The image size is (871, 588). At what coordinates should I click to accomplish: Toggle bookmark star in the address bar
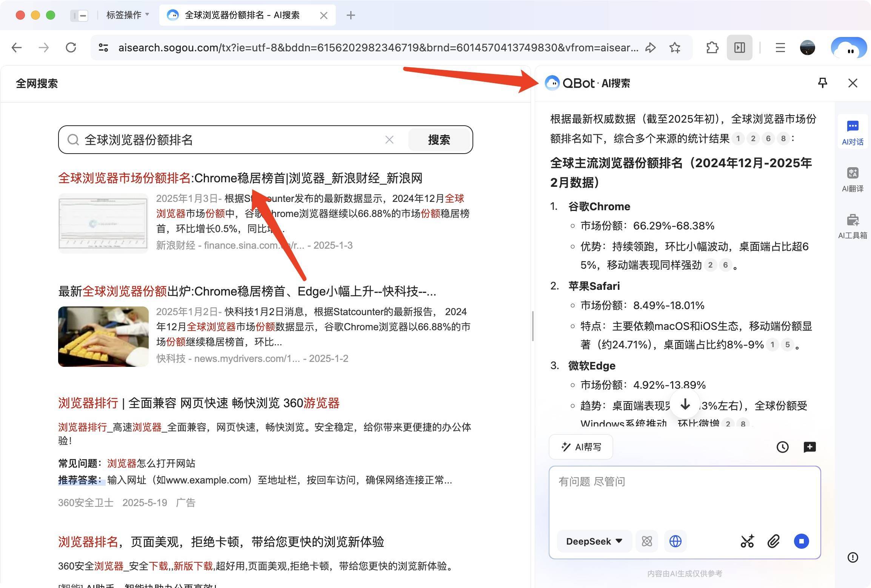tap(675, 48)
